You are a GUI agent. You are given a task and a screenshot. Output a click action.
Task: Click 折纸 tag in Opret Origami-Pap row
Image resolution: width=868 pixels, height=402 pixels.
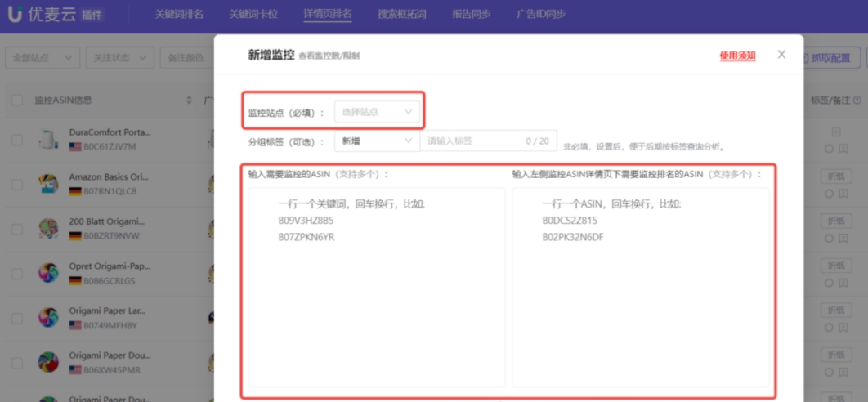coord(836,266)
